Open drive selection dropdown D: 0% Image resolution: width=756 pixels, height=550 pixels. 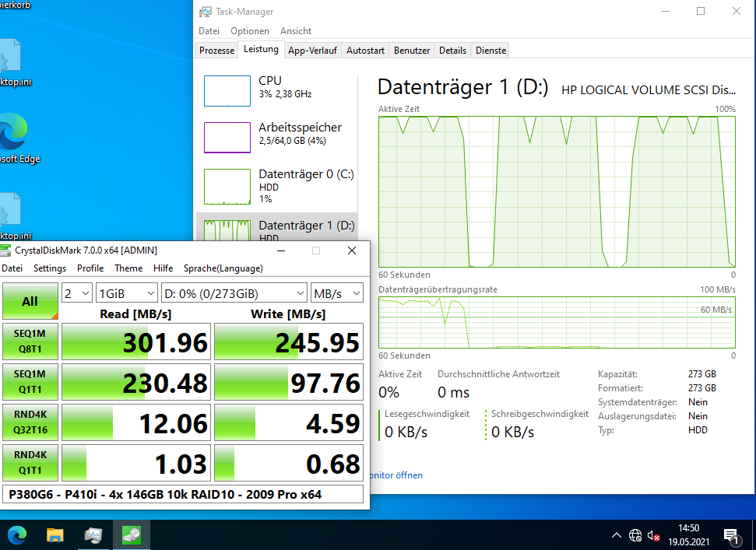pos(234,293)
